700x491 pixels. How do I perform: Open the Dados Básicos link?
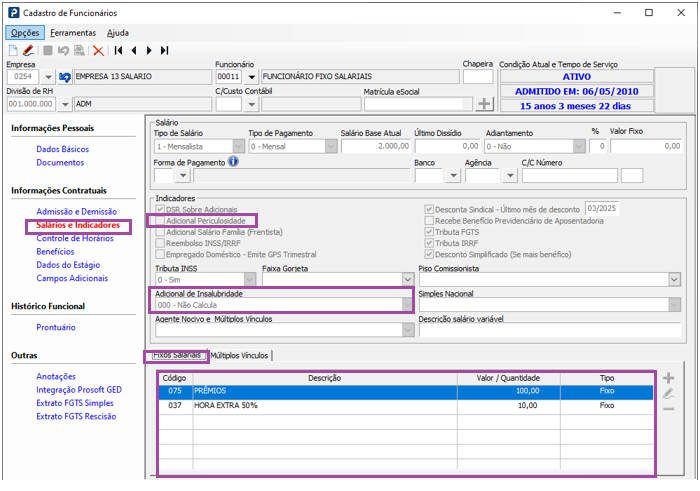(62, 148)
